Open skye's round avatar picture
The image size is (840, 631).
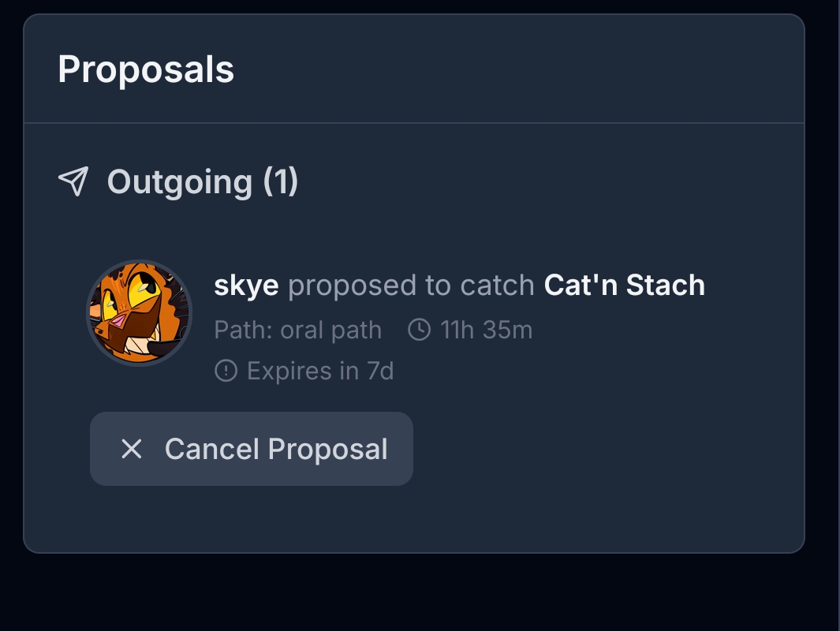[x=139, y=313]
